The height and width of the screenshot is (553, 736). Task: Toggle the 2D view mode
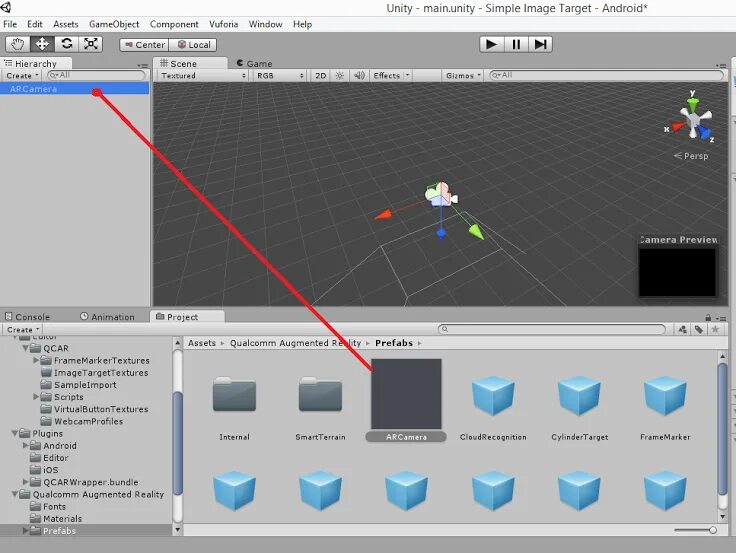point(321,76)
